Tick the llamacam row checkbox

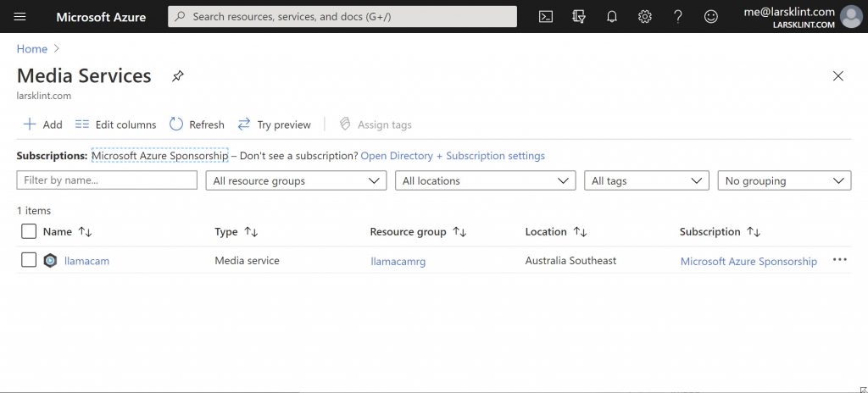pyautogui.click(x=29, y=260)
